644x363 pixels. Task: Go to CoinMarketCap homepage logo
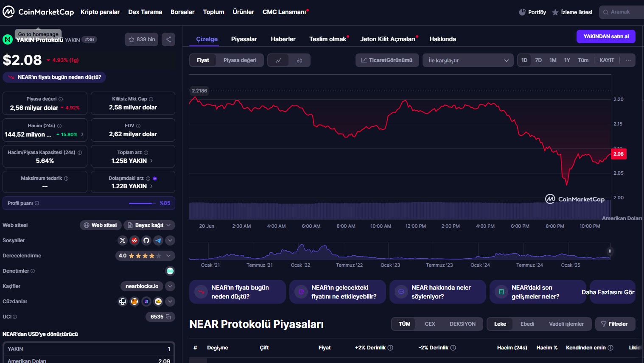[38, 12]
